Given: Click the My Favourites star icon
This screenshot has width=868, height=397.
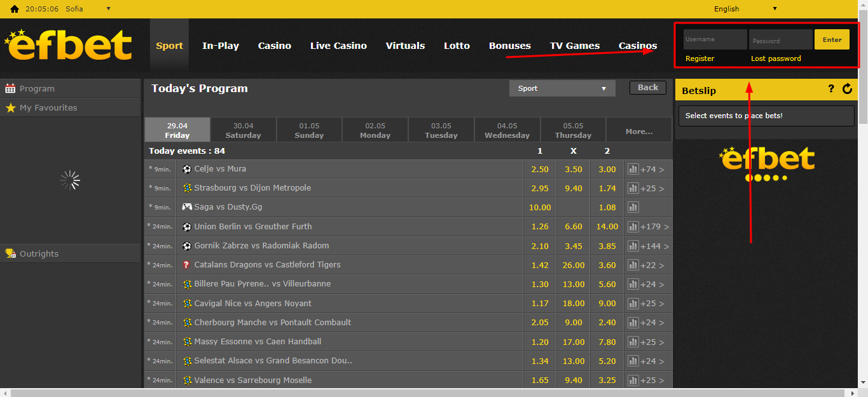Looking at the screenshot, I should (10, 108).
